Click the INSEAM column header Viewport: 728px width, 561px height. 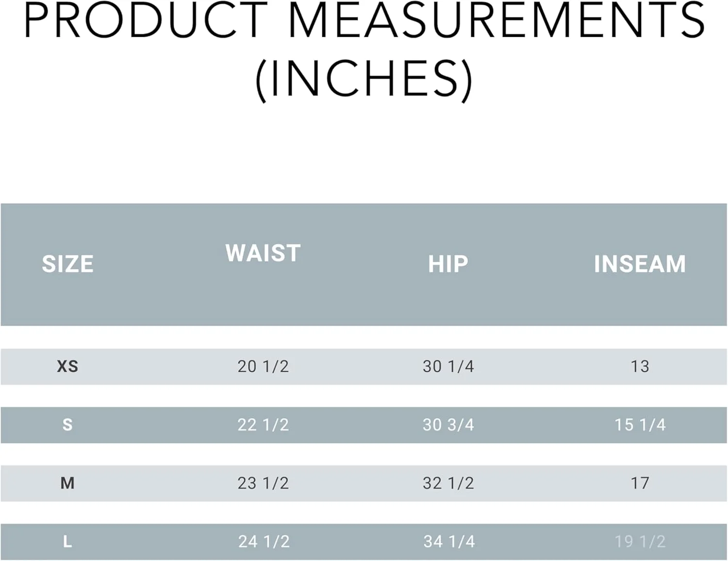click(x=640, y=264)
